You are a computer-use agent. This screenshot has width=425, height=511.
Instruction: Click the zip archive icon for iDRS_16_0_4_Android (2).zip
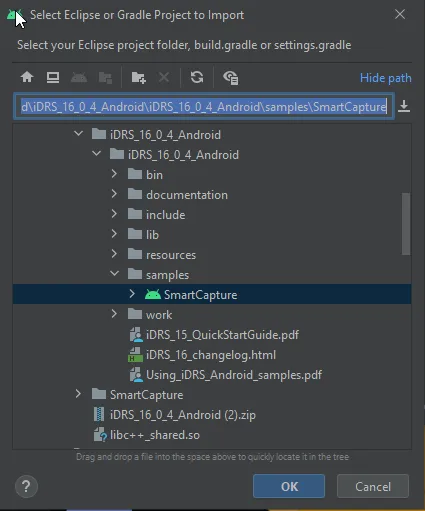tap(99, 415)
